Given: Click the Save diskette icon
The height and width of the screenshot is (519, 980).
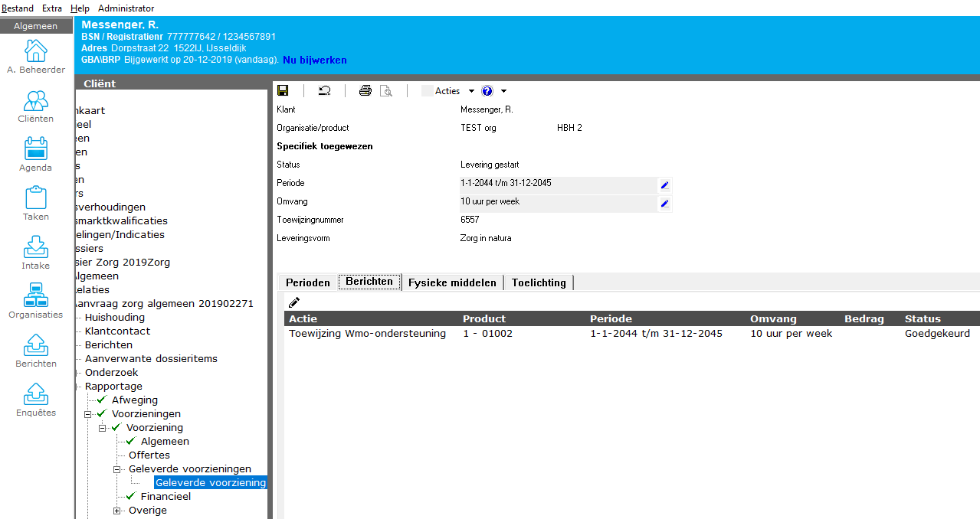Looking at the screenshot, I should 283,90.
